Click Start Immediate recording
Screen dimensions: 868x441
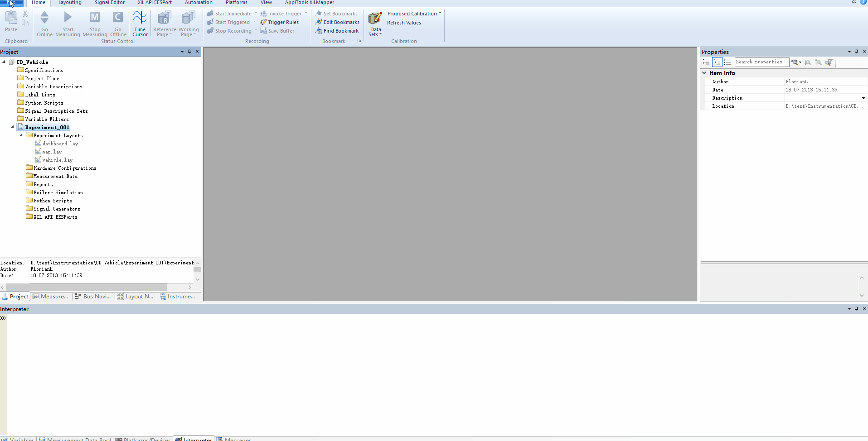[x=229, y=14]
